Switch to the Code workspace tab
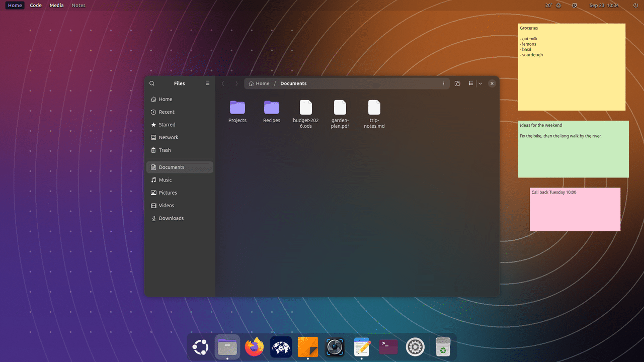Screen dimensions: 644x362 pos(36,6)
